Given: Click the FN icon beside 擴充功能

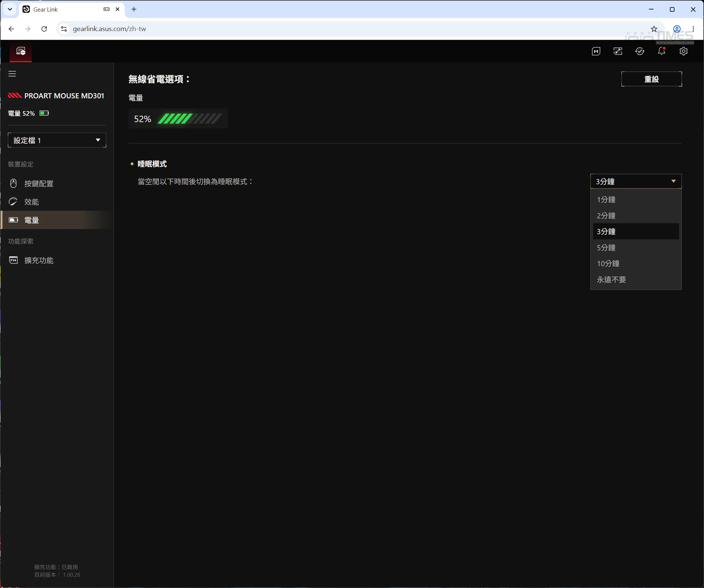Looking at the screenshot, I should coord(13,260).
